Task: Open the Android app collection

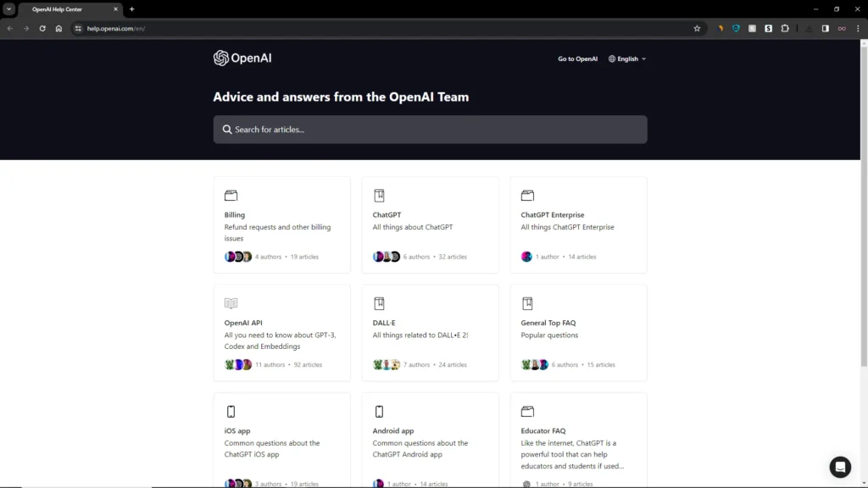Action: point(430,441)
